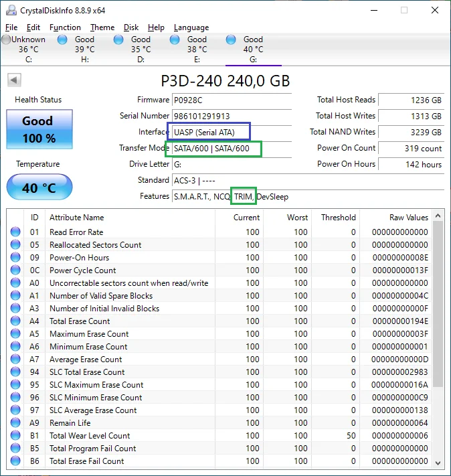The image size is (451, 476).
Task: Click the status orb for Valid Spare Blocks
Action: [x=15, y=296]
